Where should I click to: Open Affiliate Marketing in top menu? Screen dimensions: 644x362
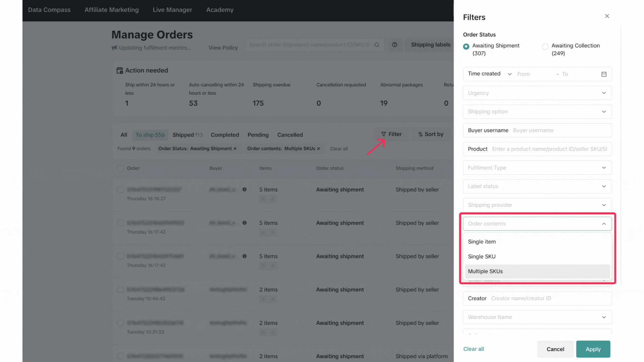coord(111,10)
